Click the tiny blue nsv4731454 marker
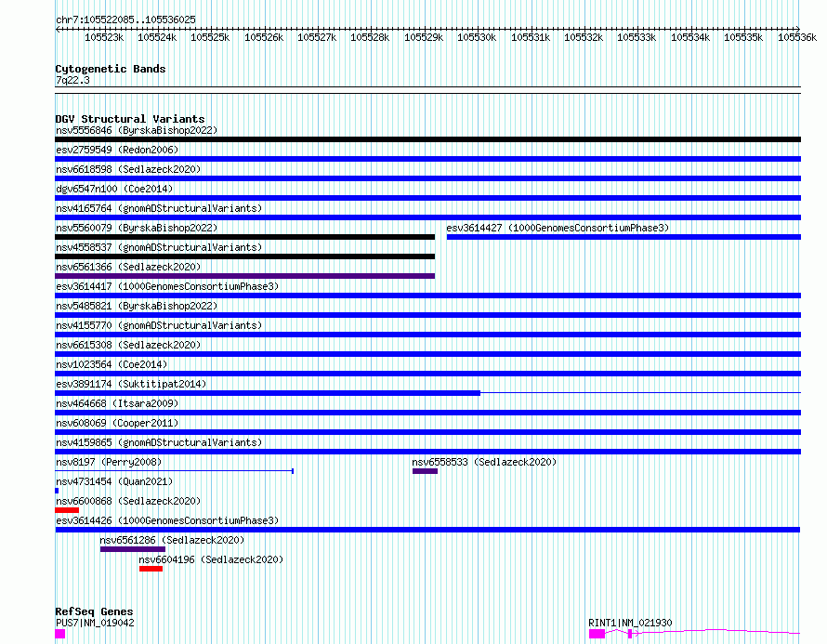827x644 pixels. click(x=57, y=491)
